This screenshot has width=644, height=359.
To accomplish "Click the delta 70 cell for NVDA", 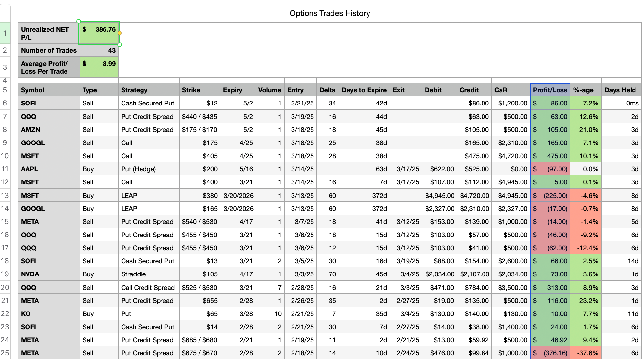I will point(328,274).
